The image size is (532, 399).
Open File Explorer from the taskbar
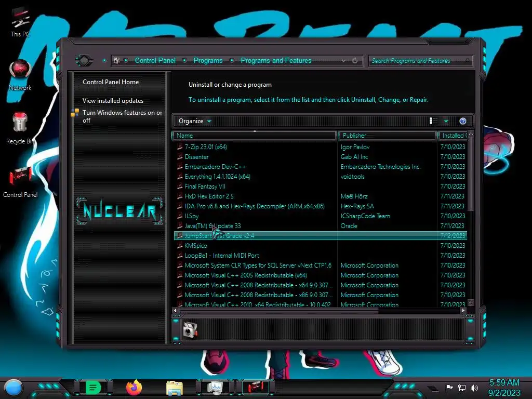pyautogui.click(x=175, y=388)
